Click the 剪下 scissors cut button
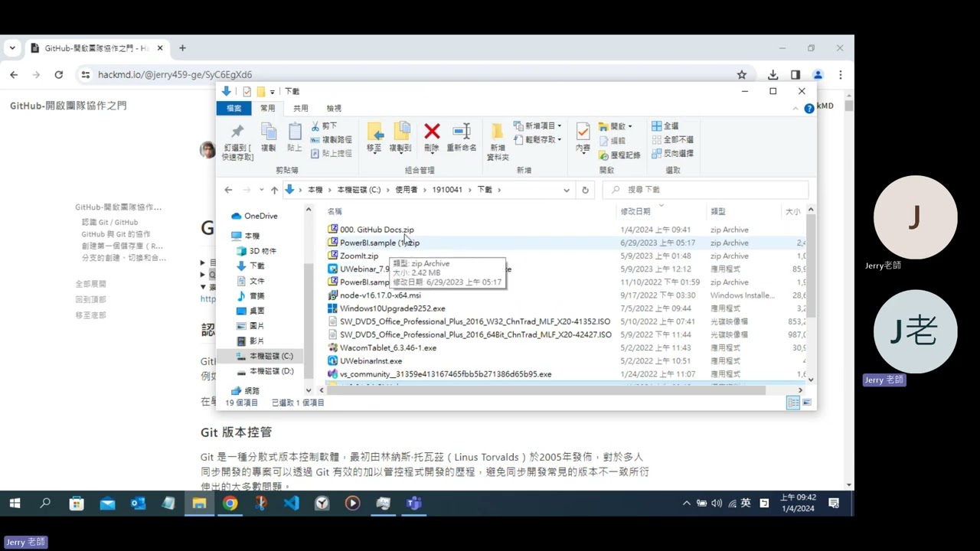 click(325, 126)
